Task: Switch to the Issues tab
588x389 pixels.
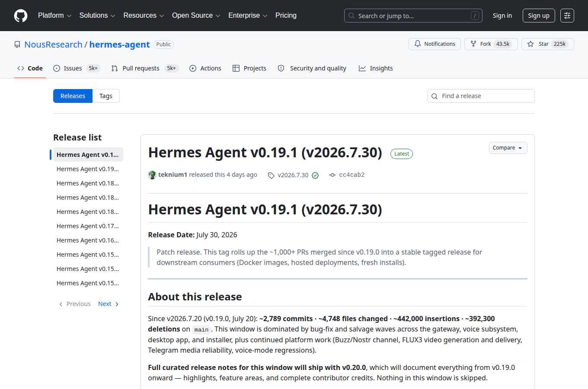Action: (77, 68)
